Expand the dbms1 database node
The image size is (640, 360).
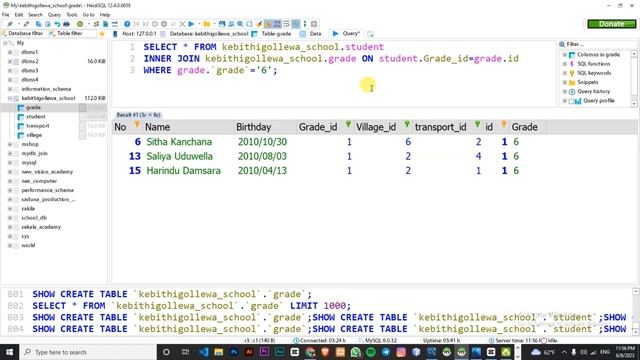(10, 52)
